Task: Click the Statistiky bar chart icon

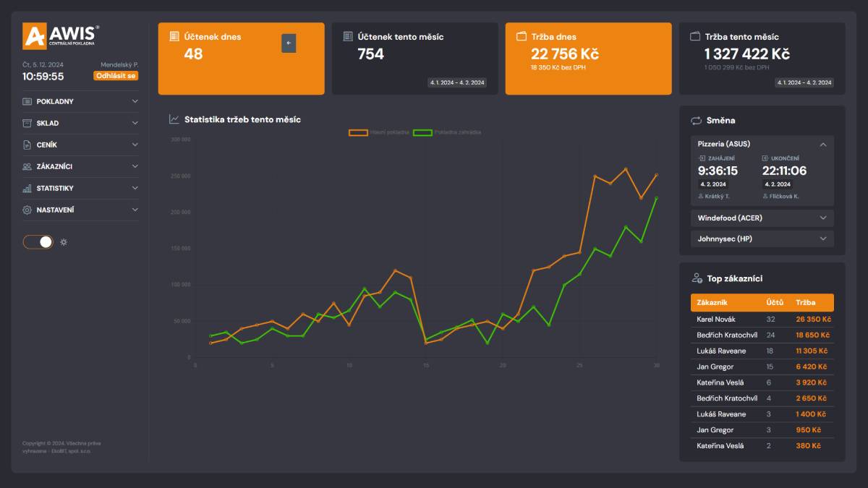Action: 27,189
